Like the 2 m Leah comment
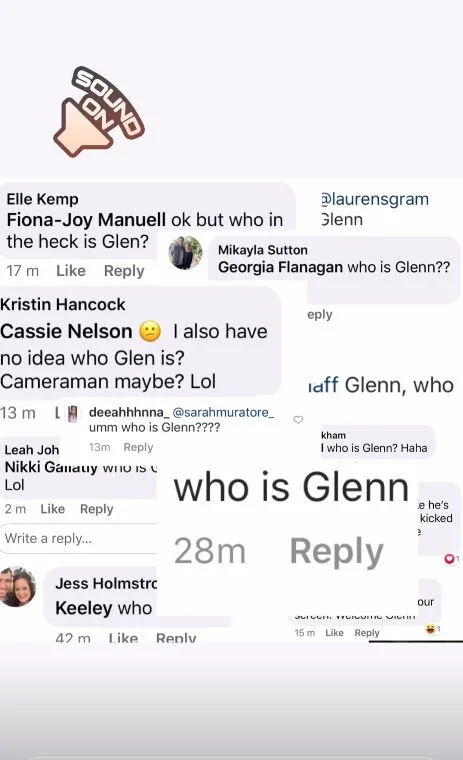The width and height of the screenshot is (463, 760). point(52,509)
